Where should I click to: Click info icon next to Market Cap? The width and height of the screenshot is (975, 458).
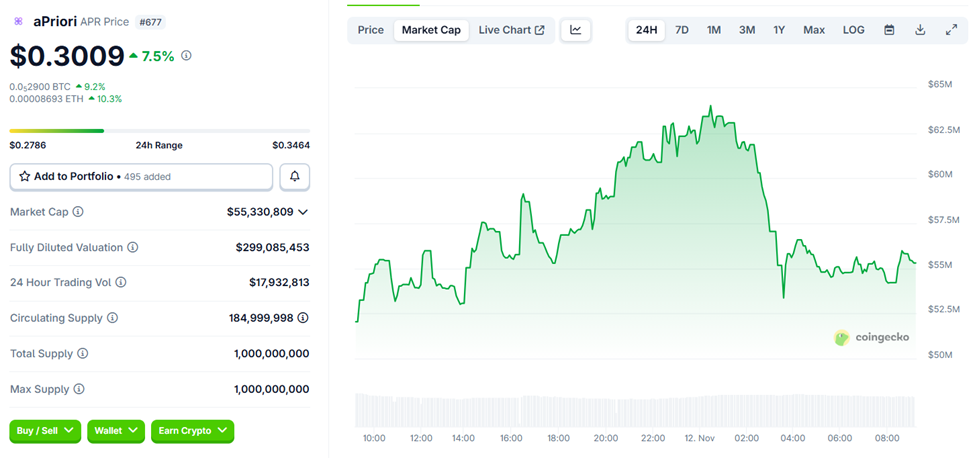pos(78,212)
